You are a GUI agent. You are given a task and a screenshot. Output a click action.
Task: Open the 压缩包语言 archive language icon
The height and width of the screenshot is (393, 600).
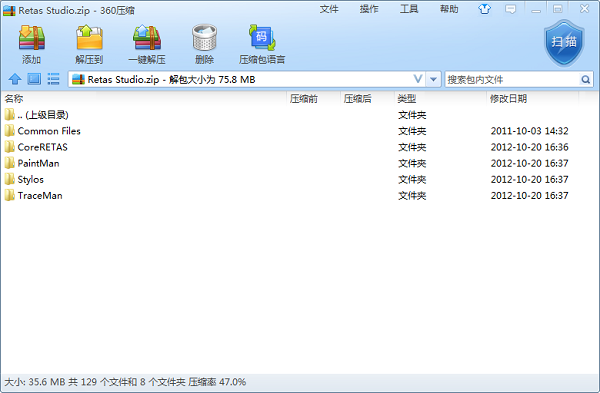262,38
